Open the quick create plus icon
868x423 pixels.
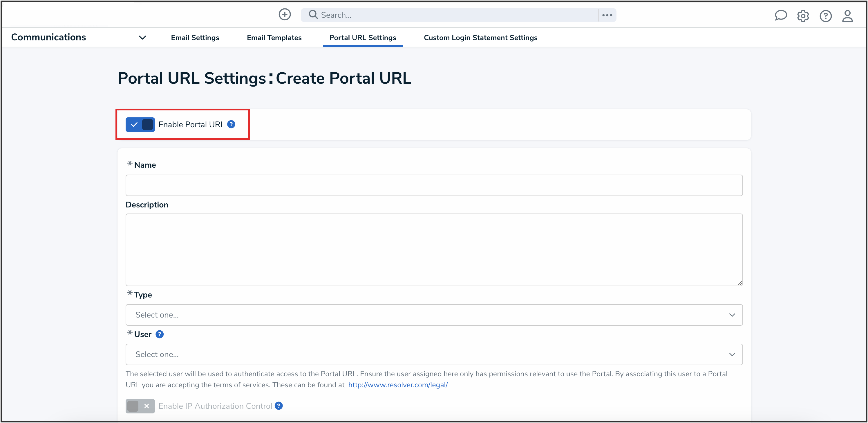point(285,15)
